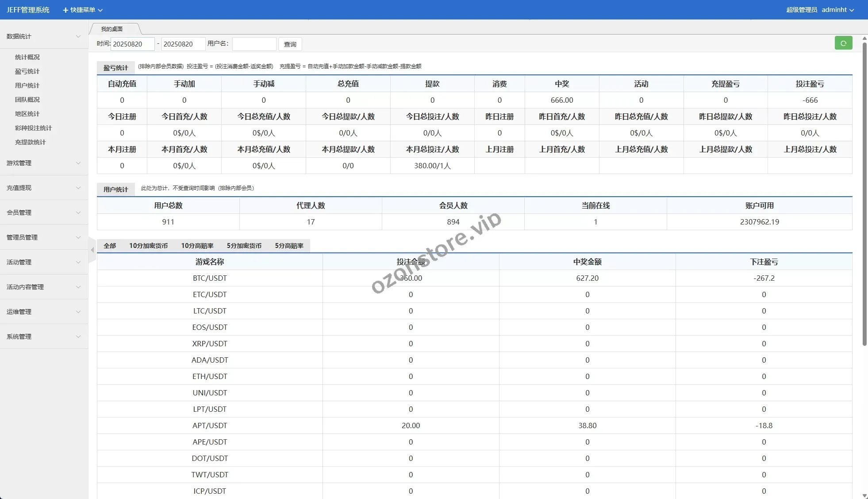Select the 全部 games tab

110,246
